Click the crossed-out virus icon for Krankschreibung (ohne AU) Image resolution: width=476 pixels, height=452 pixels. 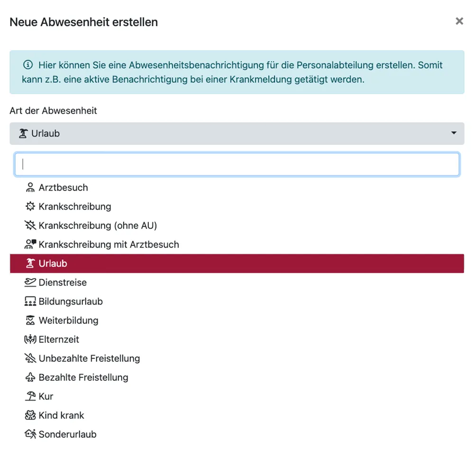coord(30,226)
